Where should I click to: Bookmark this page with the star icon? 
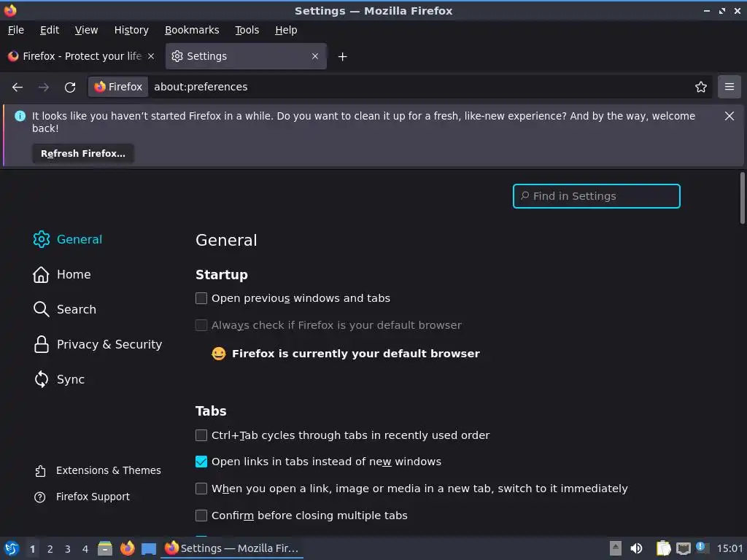click(x=701, y=87)
